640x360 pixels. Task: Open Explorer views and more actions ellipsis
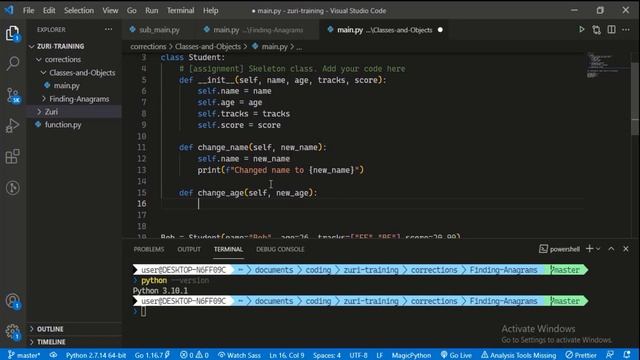pyautogui.click(x=108, y=29)
